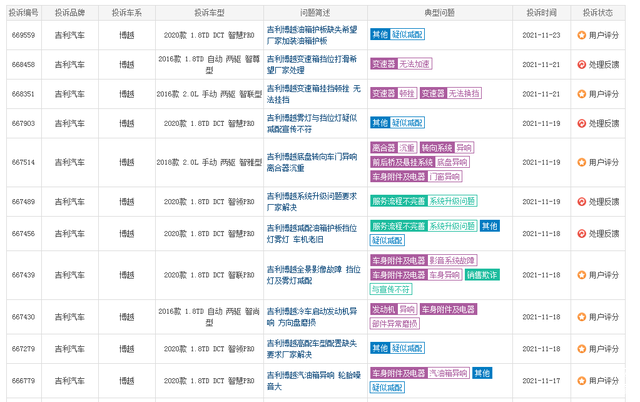
Task: Click the star icon beside complaint 667514's status
Action: (582, 162)
